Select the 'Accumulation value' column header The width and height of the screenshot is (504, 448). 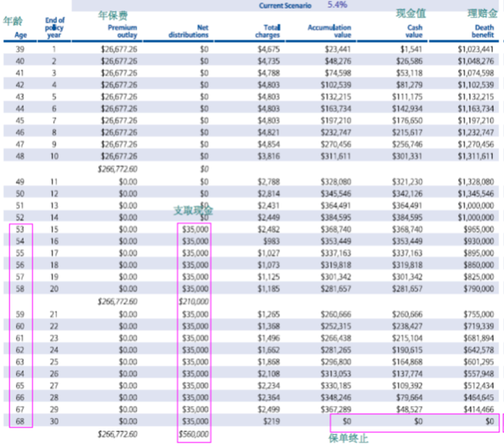point(329,31)
